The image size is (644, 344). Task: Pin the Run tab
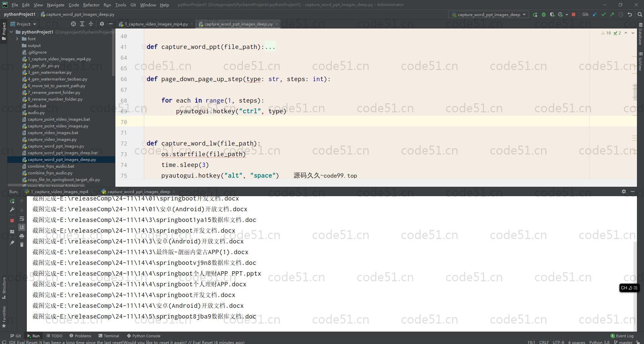point(12,242)
